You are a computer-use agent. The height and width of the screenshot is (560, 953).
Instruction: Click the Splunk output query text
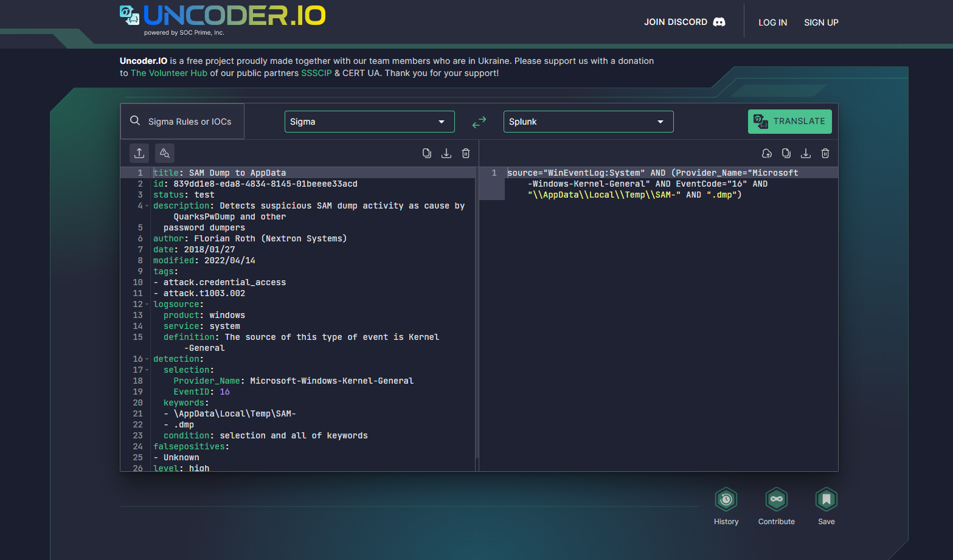pos(653,184)
